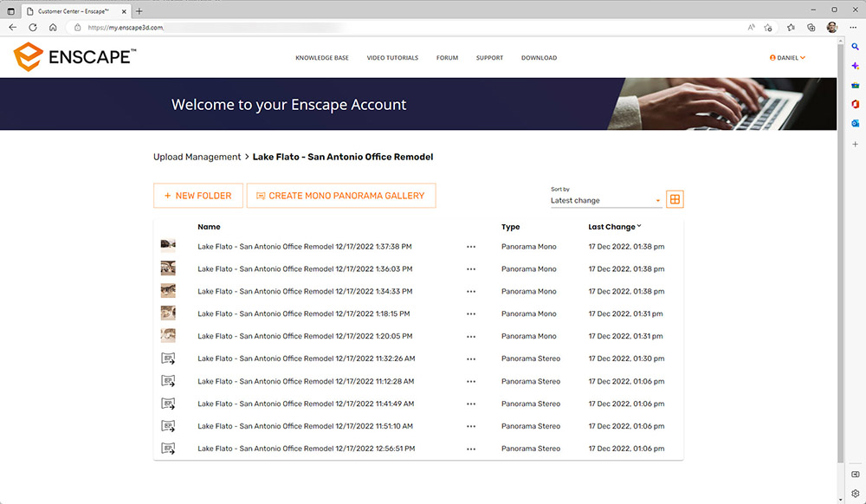Screen dimensions: 866x504
Task: Open browser sidebar settings gear
Action: [855, 494]
